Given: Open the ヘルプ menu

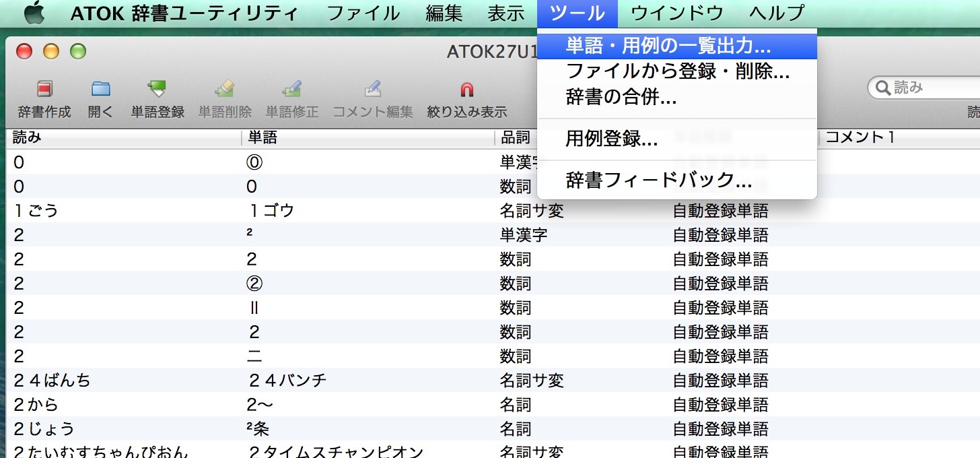Looking at the screenshot, I should 777,13.
